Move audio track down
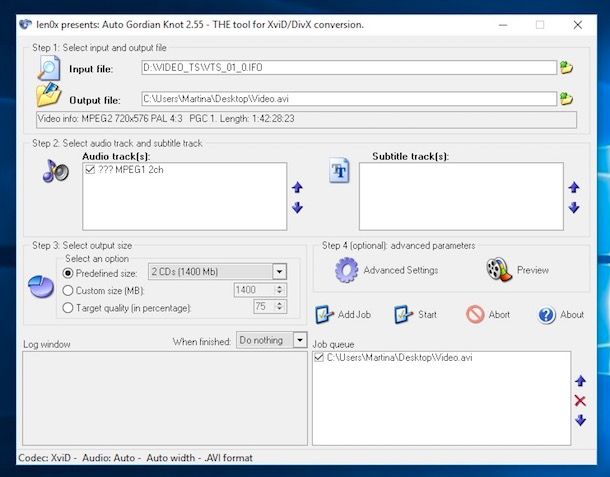610x477 pixels. 298,207
